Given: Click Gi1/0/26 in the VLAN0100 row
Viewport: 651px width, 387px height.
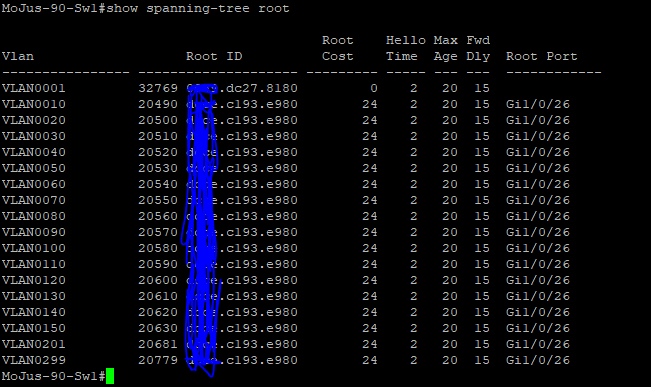Looking at the screenshot, I should point(538,248).
